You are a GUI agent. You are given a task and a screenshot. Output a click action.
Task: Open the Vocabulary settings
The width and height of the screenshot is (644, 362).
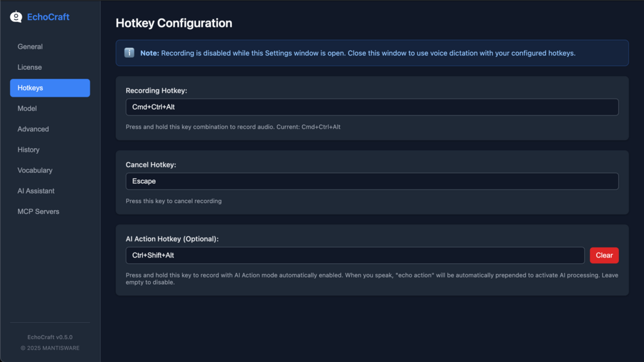click(x=35, y=170)
